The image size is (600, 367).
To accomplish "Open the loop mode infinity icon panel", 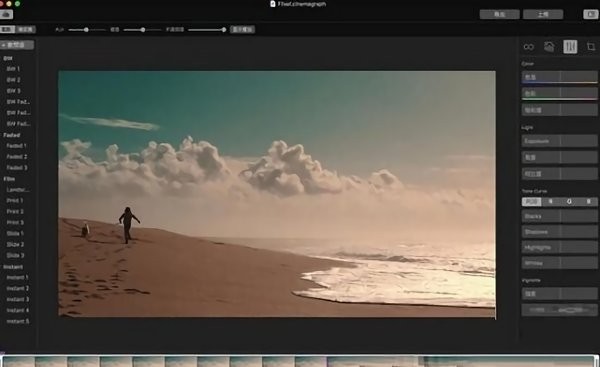I will 528,47.
